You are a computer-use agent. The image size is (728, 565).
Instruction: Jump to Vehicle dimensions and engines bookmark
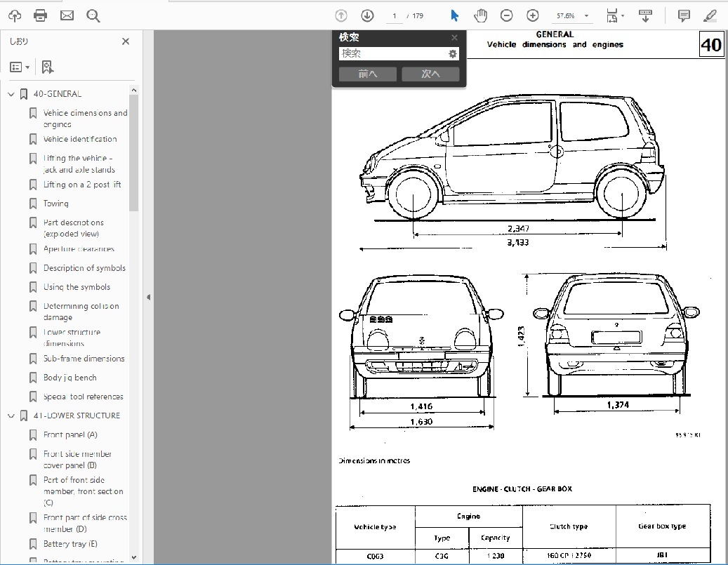pos(86,119)
